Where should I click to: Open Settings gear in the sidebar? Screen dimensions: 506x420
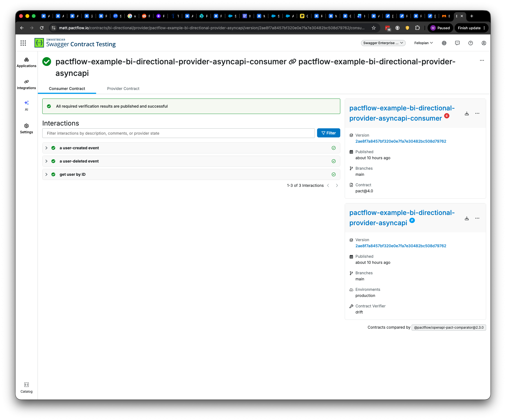[27, 129]
